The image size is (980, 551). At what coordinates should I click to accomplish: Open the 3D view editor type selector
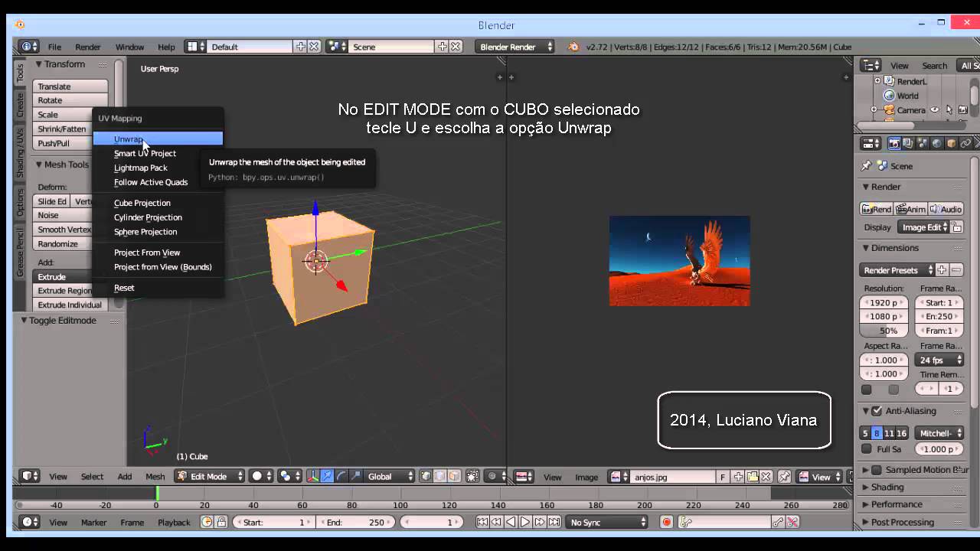coord(30,476)
